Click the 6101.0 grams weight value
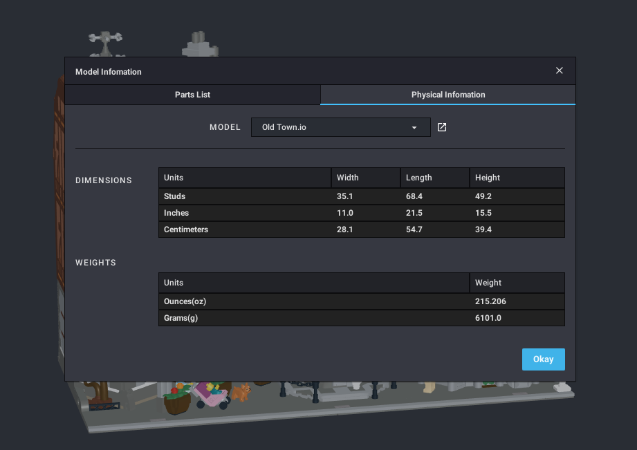637x450 pixels. coord(490,318)
